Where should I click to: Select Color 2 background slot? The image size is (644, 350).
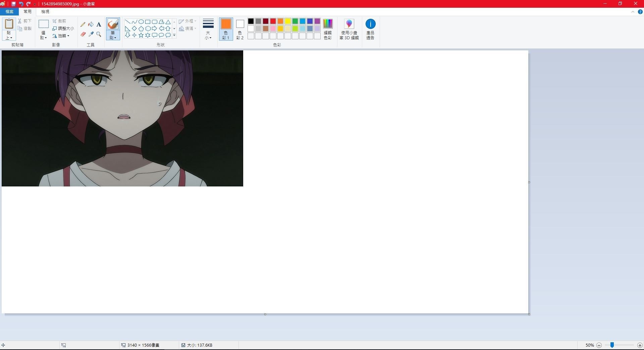tap(240, 29)
